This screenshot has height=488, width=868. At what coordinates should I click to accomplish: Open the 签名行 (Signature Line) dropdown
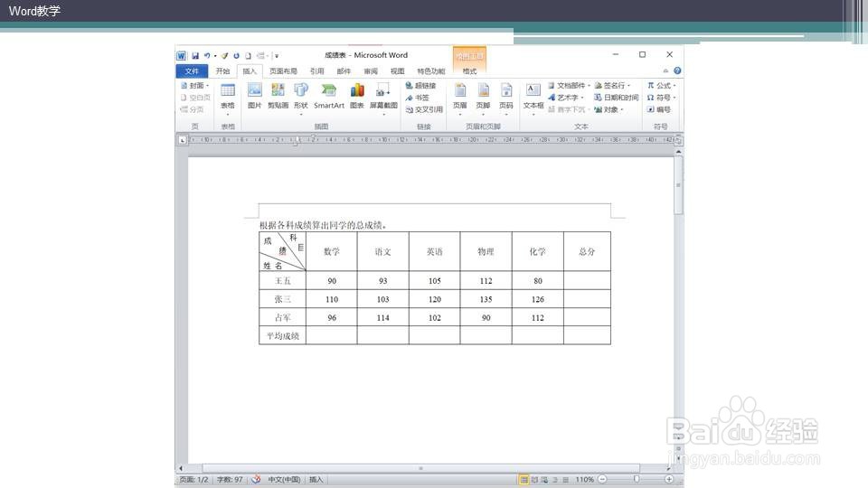coord(612,86)
